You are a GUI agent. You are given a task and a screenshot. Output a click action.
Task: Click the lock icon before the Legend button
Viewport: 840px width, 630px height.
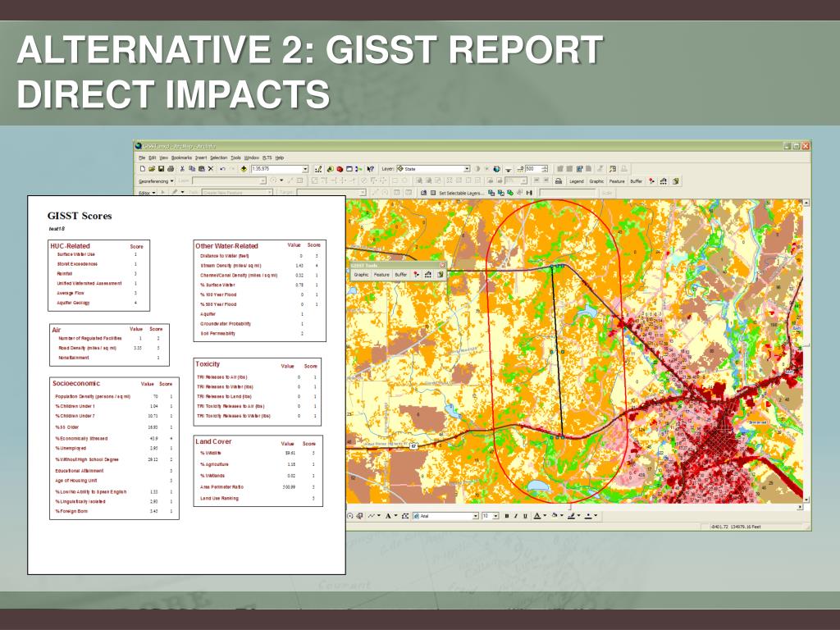point(558,181)
